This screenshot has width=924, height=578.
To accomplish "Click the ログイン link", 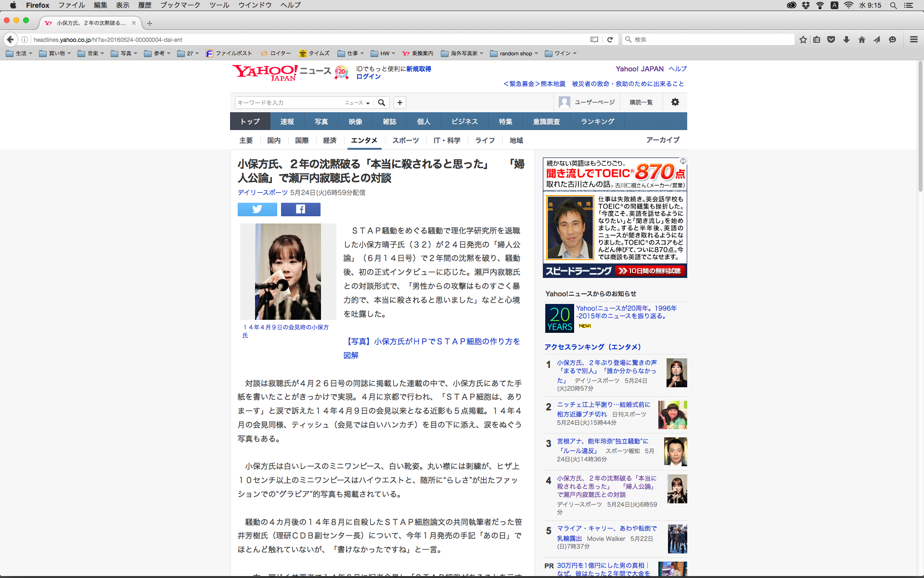I will [x=368, y=77].
